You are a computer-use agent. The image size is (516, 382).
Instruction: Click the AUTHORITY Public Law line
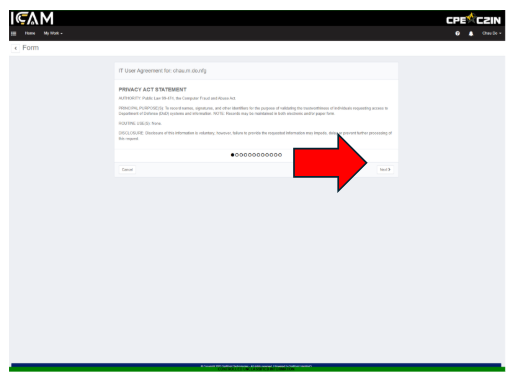pos(177,98)
